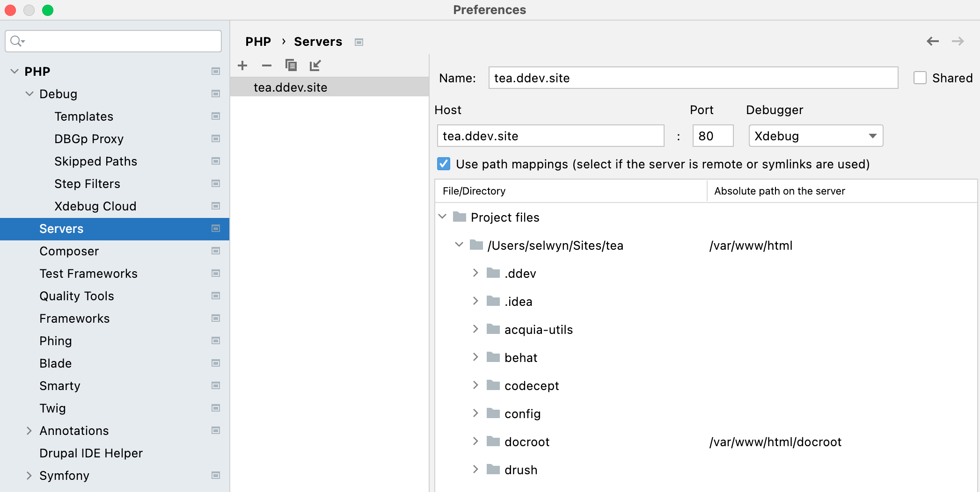Expand the Annotations settings group
The height and width of the screenshot is (492, 980).
pyautogui.click(x=29, y=430)
